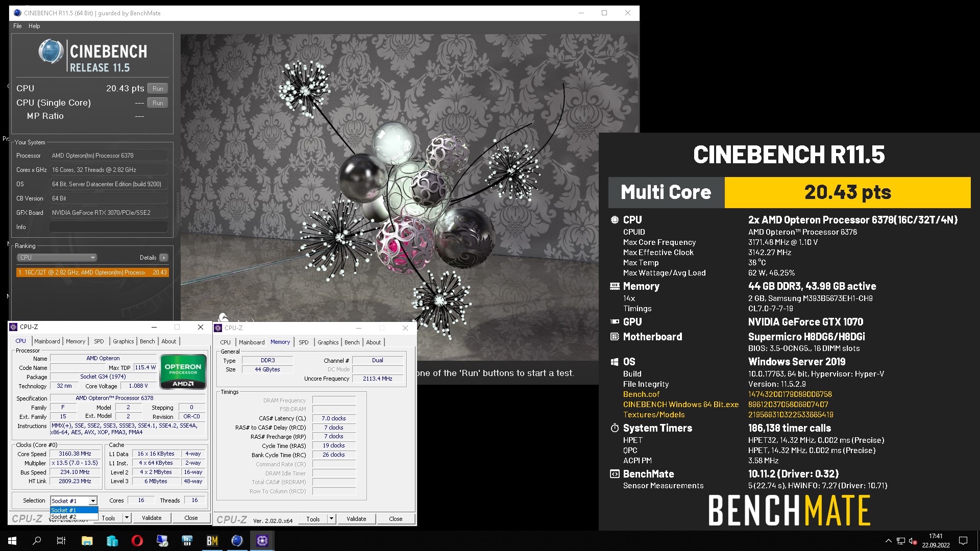Click the Bank Cycle Time value 26 clocks
The width and height of the screenshot is (980, 551).
click(334, 455)
